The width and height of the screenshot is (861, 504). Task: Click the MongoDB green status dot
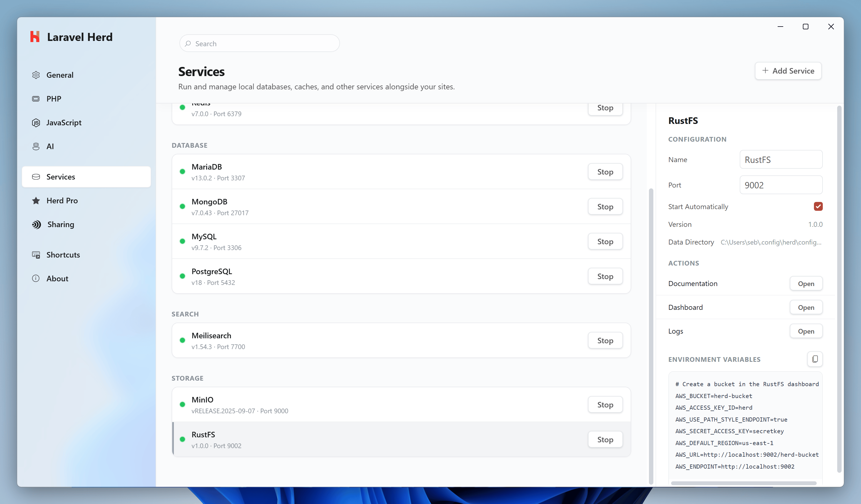[x=182, y=206]
